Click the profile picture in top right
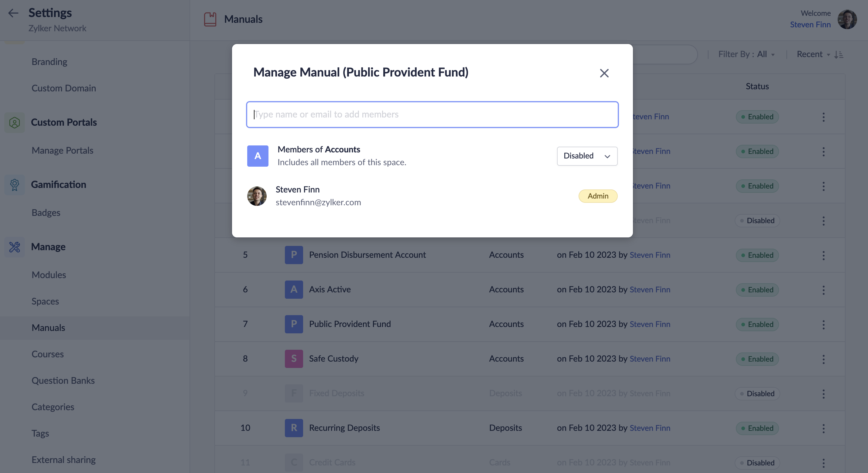This screenshot has height=473, width=868. coord(847,19)
